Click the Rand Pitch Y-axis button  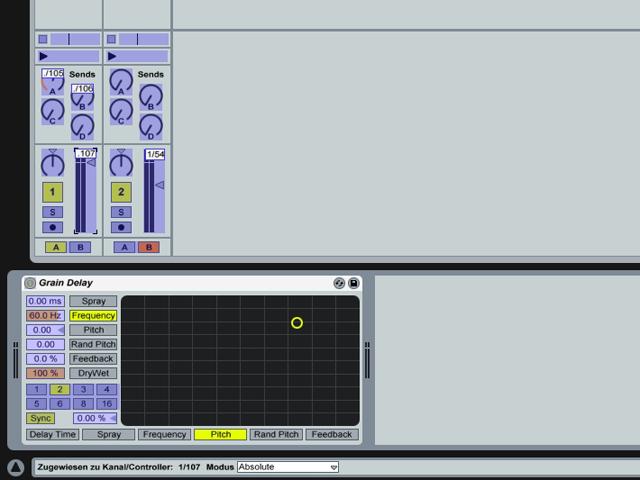93,344
